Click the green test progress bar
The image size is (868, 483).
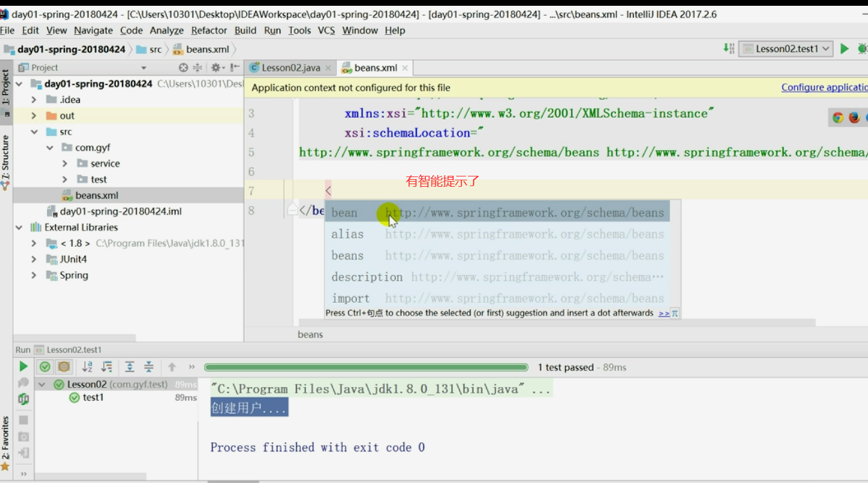pos(366,367)
